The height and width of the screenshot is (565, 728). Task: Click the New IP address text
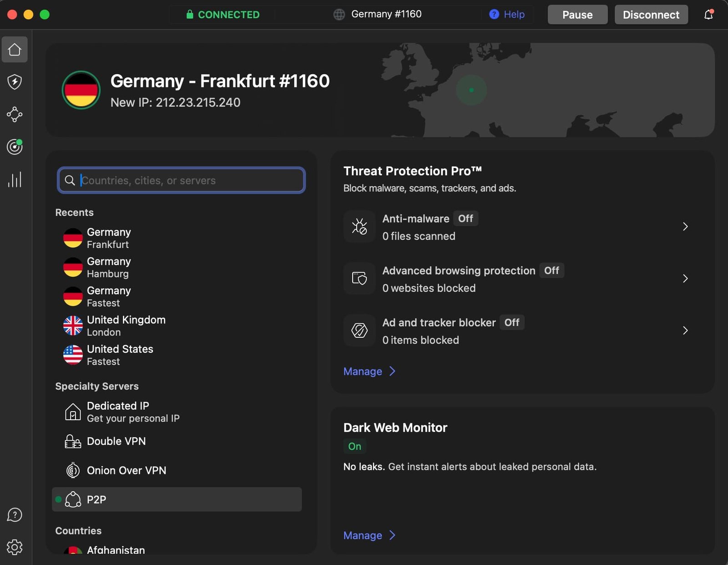[x=176, y=102]
